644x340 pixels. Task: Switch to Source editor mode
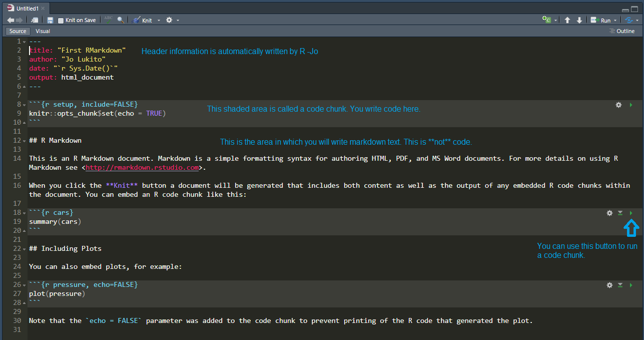pos(18,31)
